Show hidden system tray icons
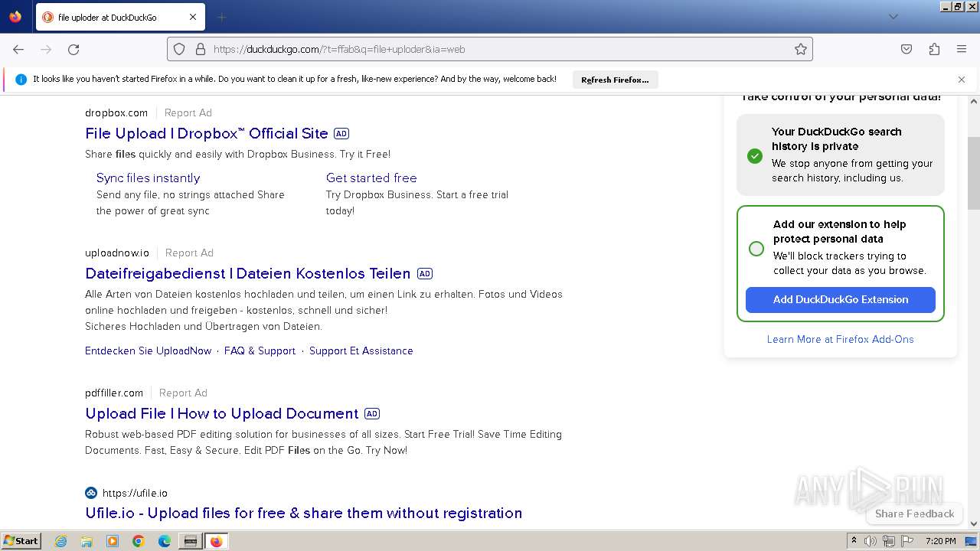Viewport: 980px width, 551px height. (x=854, y=541)
